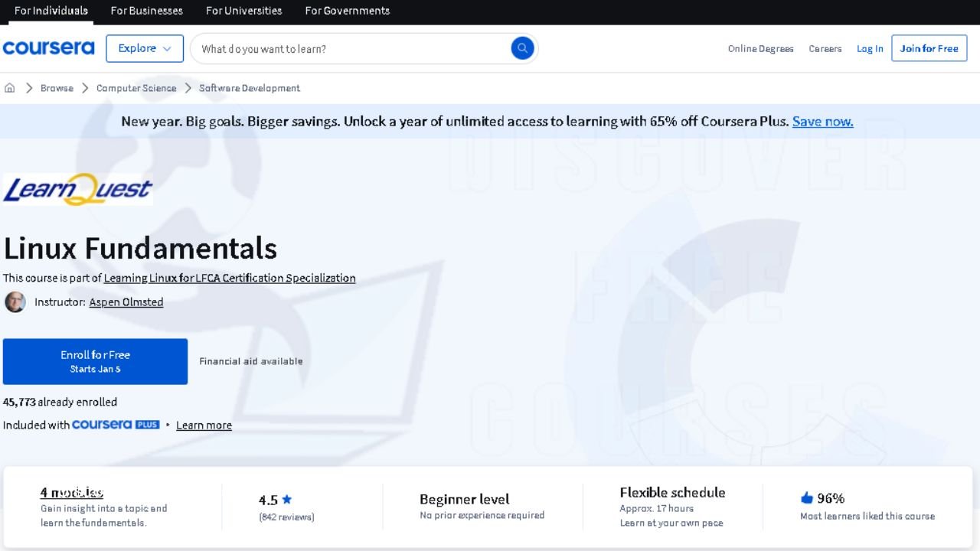Click the blue search magnifier button
Viewport: 980px width, 551px height.
(523, 48)
